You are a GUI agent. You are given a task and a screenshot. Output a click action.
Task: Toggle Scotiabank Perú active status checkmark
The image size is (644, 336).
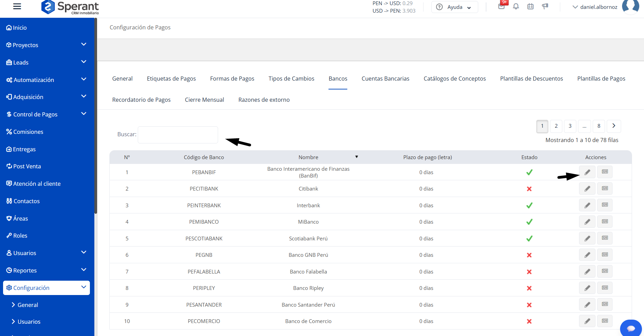click(x=529, y=239)
